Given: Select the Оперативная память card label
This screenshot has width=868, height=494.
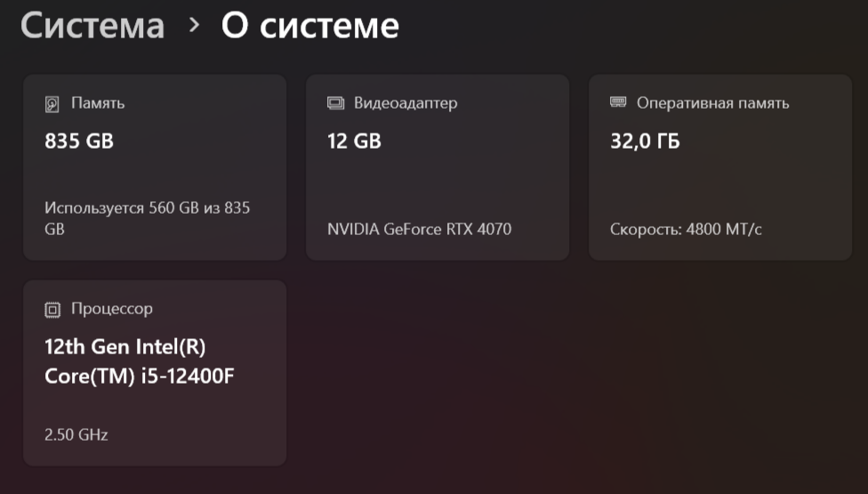Looking at the screenshot, I should pyautogui.click(x=712, y=103).
